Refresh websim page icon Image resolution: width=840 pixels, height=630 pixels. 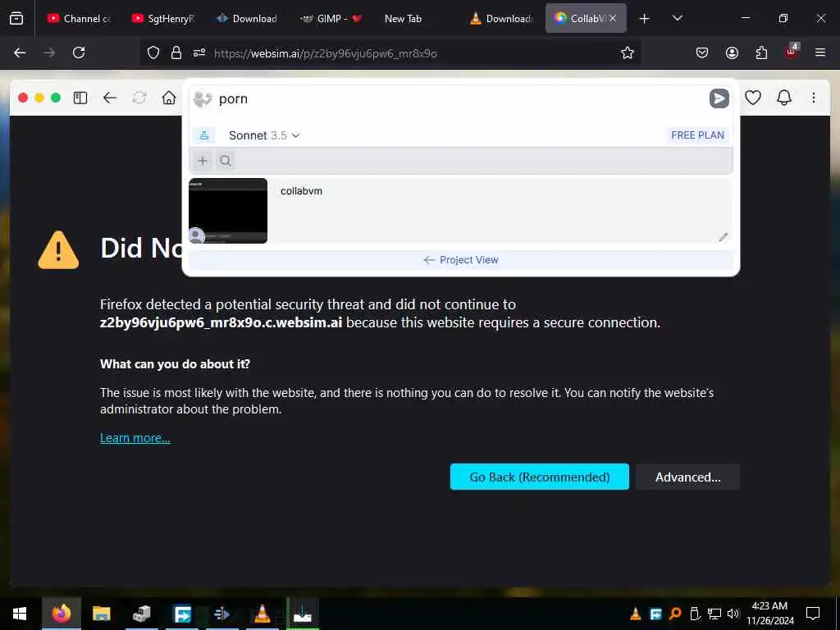139,98
